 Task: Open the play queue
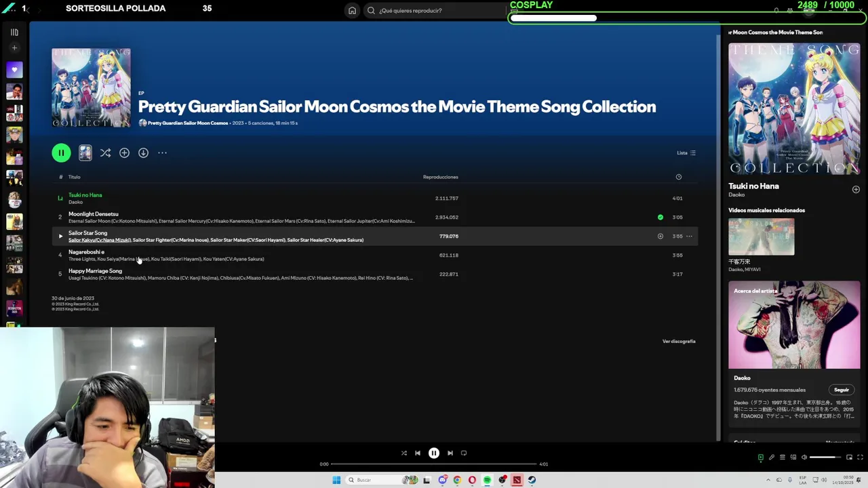point(782,457)
